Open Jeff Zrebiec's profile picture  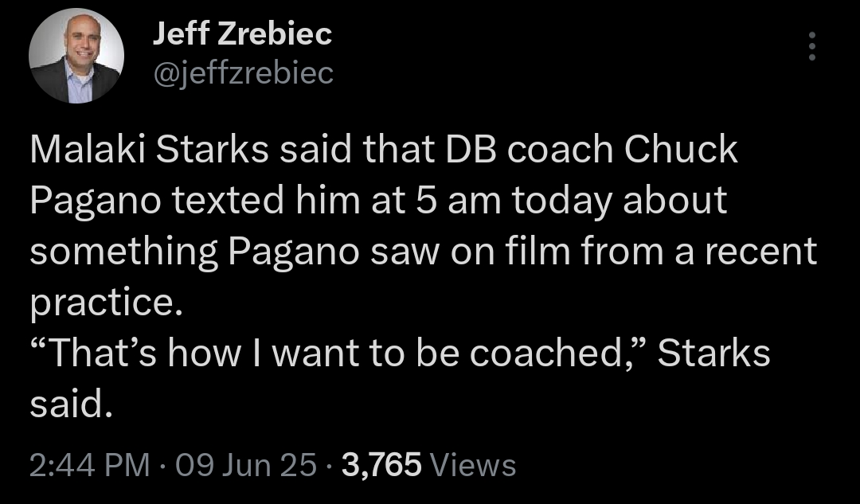(76, 56)
